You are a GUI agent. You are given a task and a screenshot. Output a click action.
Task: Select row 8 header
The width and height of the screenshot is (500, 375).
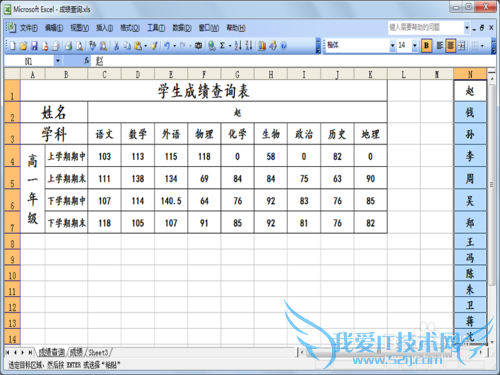point(12,242)
